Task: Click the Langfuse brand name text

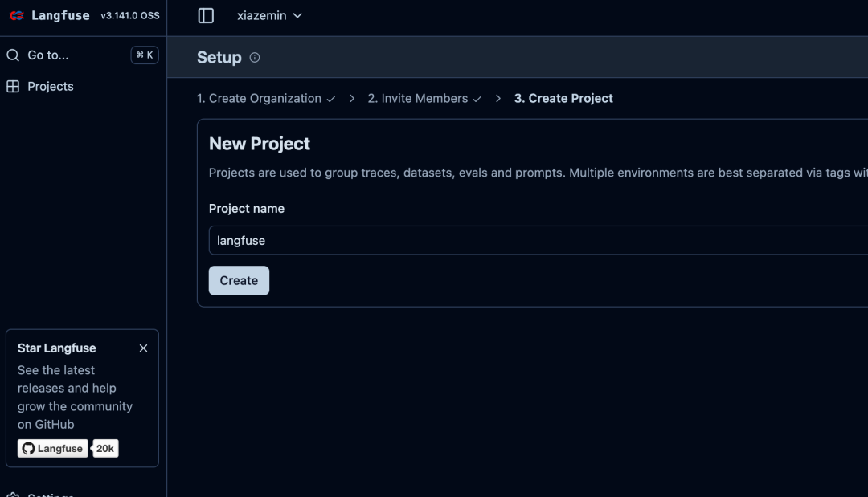Action: click(60, 16)
